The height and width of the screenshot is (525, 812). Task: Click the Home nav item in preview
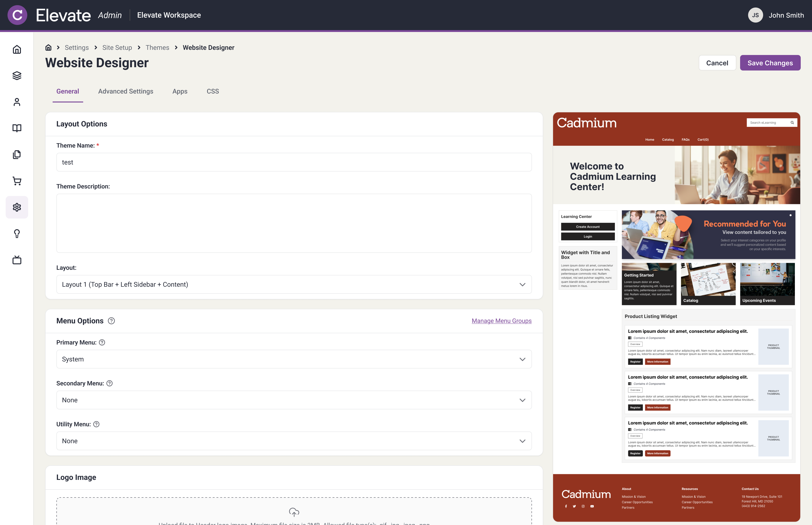tap(649, 140)
